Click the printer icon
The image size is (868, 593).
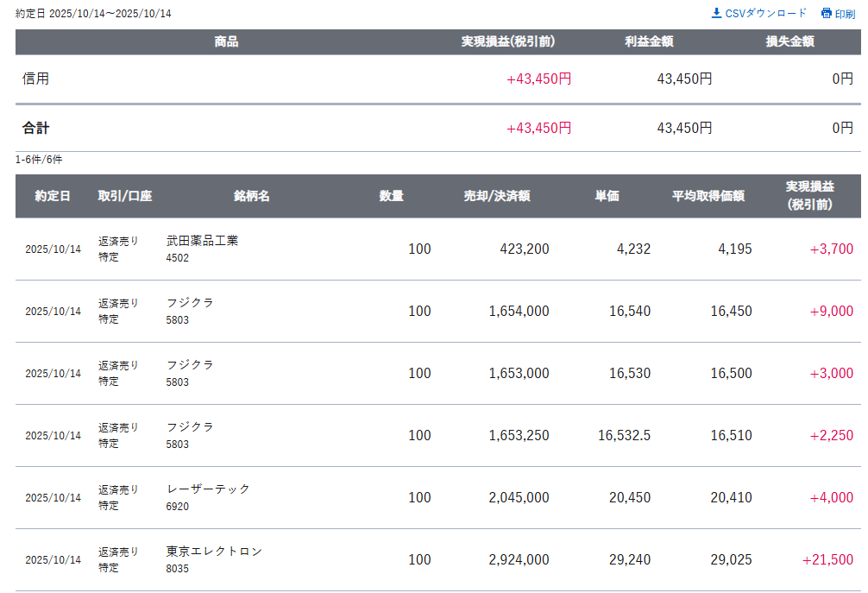tap(826, 13)
